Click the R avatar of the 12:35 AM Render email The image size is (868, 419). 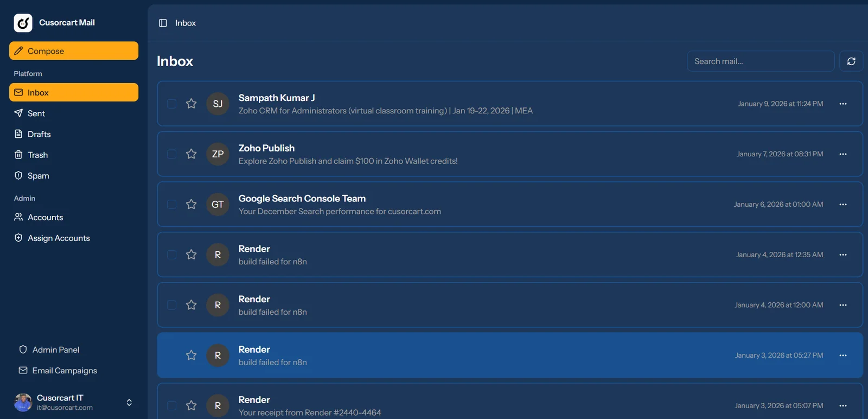pyautogui.click(x=218, y=255)
